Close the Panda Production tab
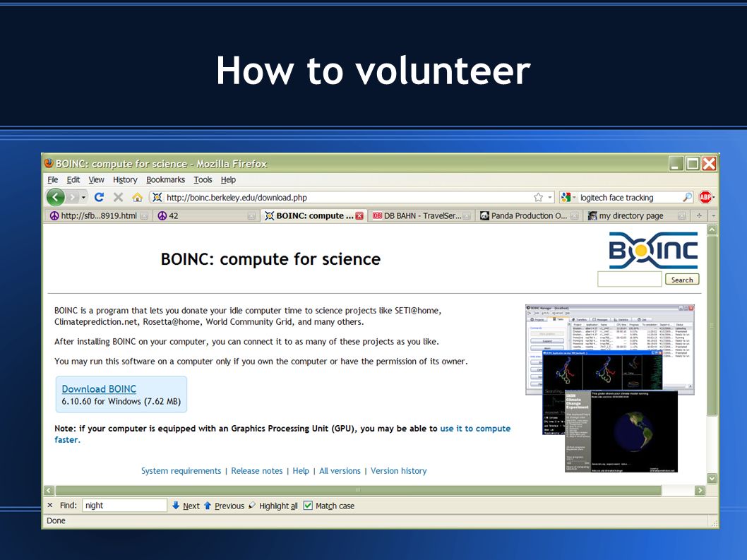The image size is (747, 560). pos(575,216)
